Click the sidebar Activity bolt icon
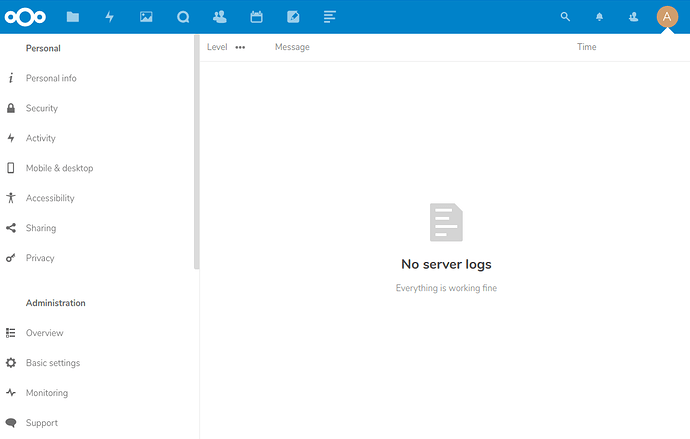Viewport: 690px width, 439px height. point(11,138)
